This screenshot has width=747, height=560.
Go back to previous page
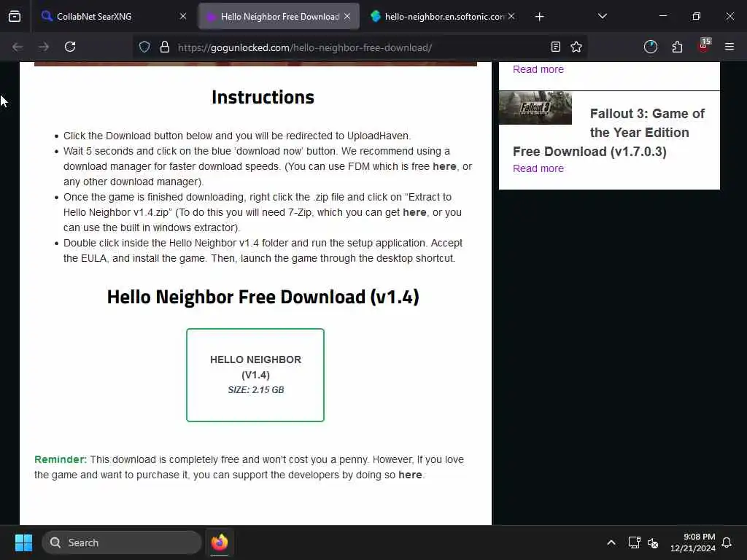tap(18, 47)
